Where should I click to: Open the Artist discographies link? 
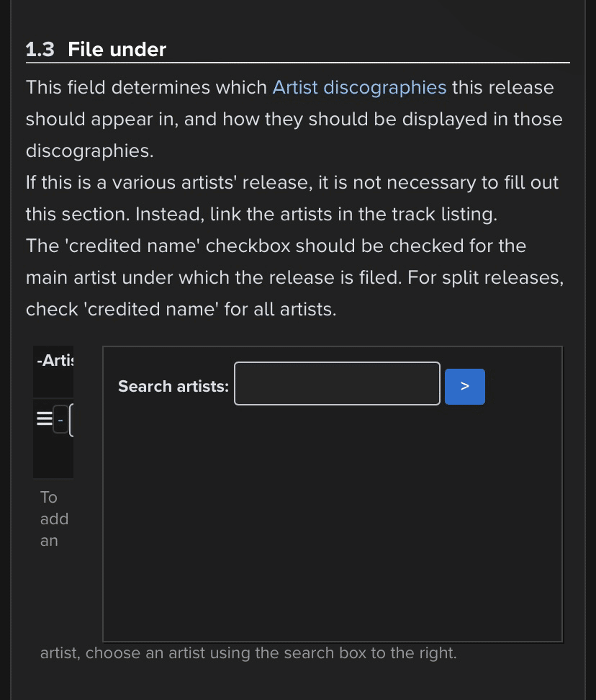pyautogui.click(x=359, y=88)
